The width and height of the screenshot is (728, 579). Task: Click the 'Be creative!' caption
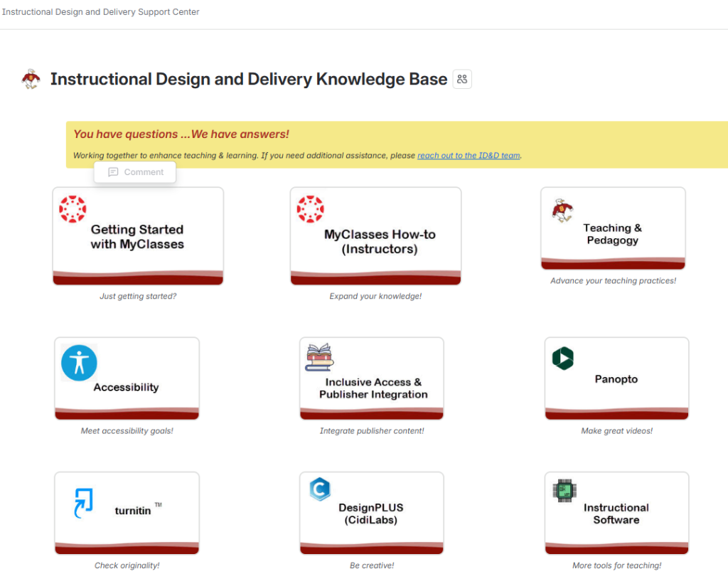point(371,565)
